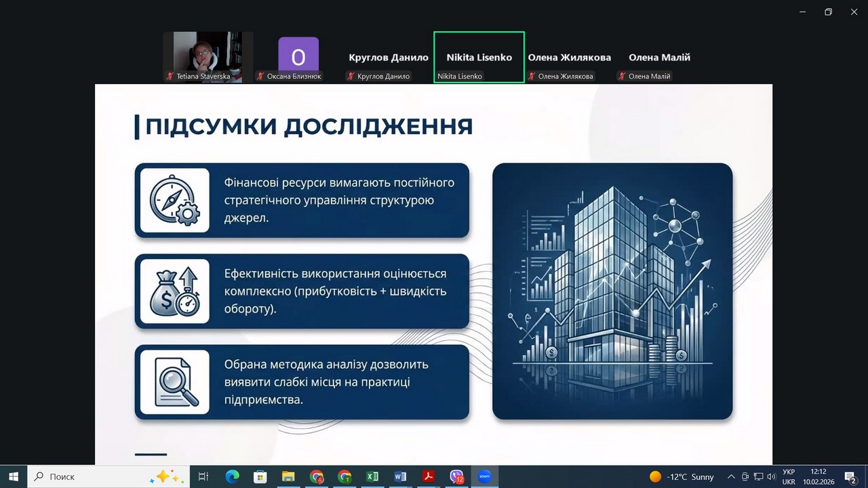Open the notification center
This screenshot has height=488, width=868.
point(850,476)
